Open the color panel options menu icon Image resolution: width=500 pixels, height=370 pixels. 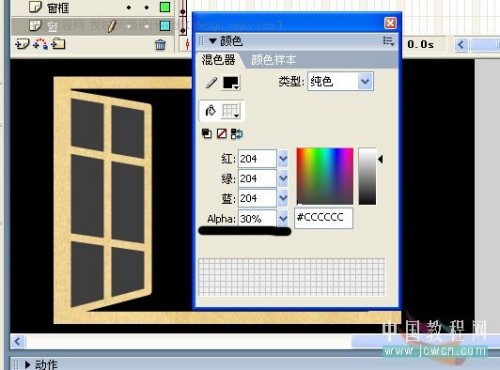(x=388, y=41)
